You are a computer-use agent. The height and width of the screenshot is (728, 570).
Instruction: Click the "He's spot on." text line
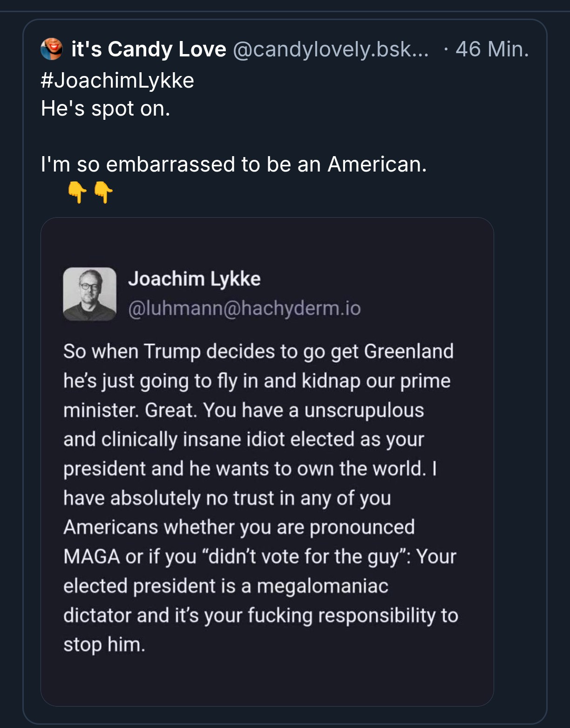coord(106,109)
